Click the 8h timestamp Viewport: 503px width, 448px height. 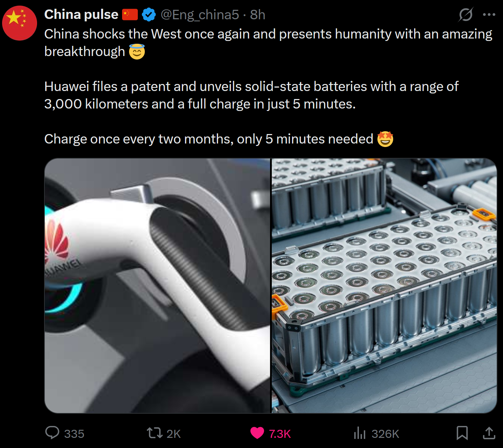click(258, 15)
